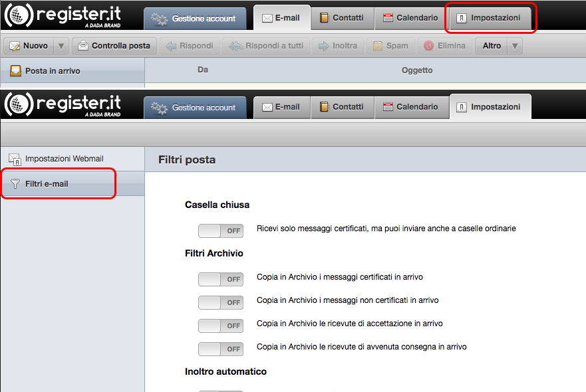Toggle archiving of ricevute di avvenuta consegna
The image size is (586, 392).
(220, 349)
